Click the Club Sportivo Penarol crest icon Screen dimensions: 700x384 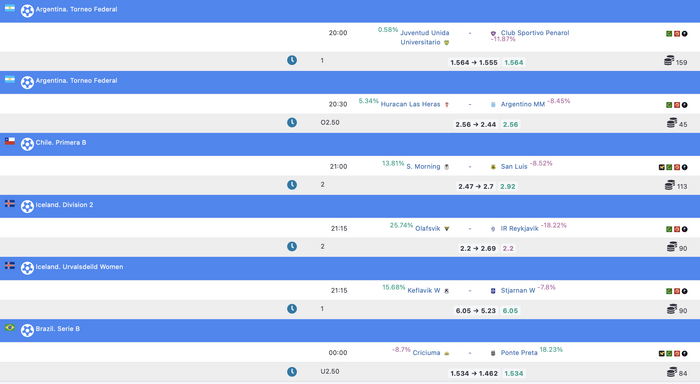(493, 33)
